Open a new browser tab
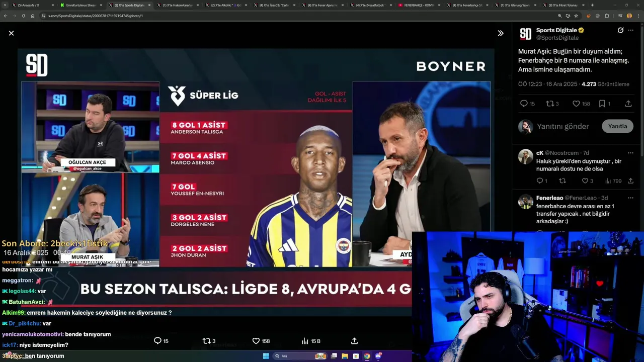Viewport: 644px width, 362px height. click(x=592, y=5)
